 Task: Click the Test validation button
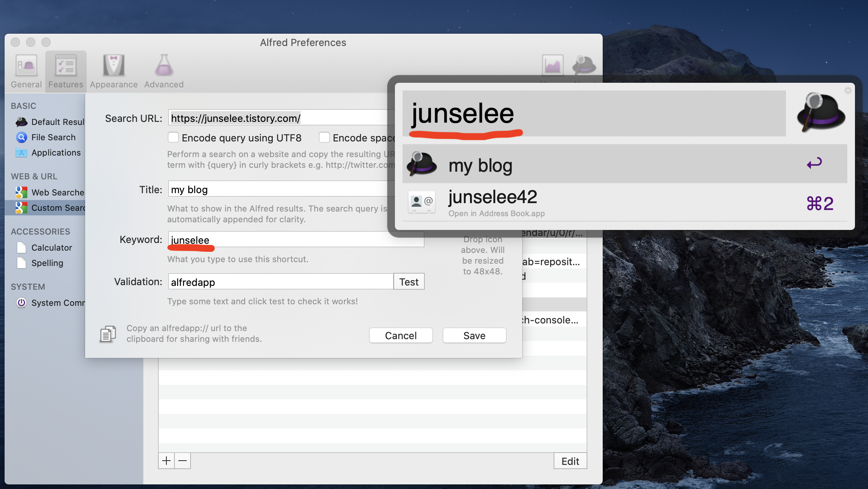(x=409, y=282)
